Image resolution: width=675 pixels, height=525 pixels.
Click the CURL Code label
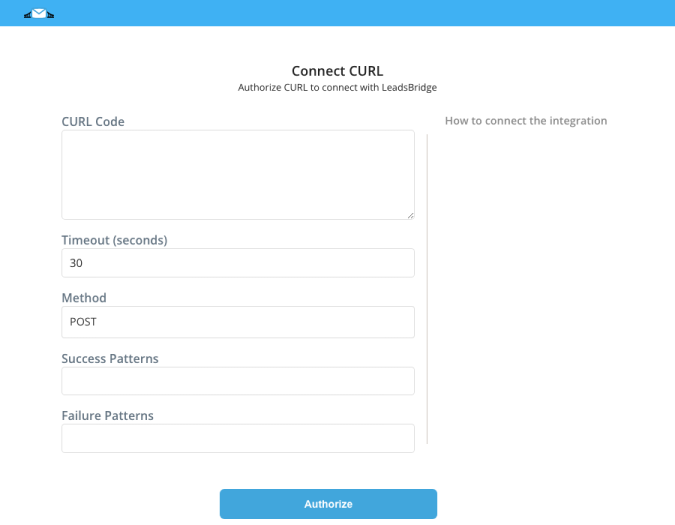click(x=93, y=122)
